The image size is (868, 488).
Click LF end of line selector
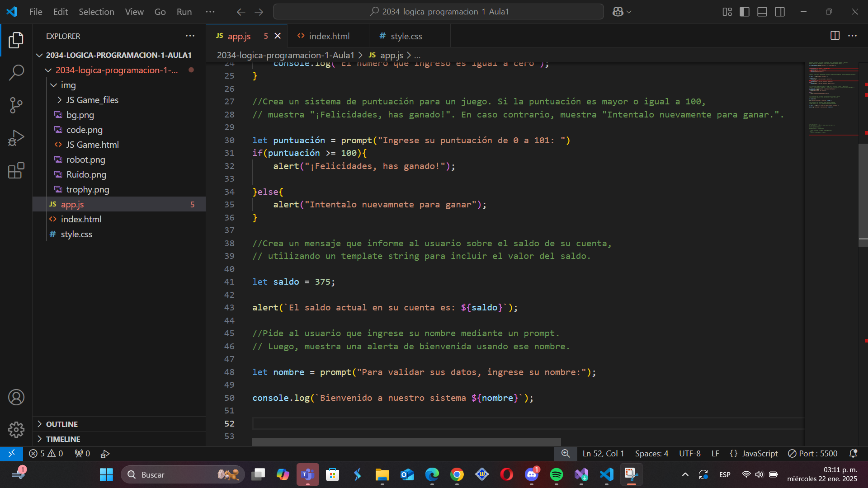coord(715,453)
